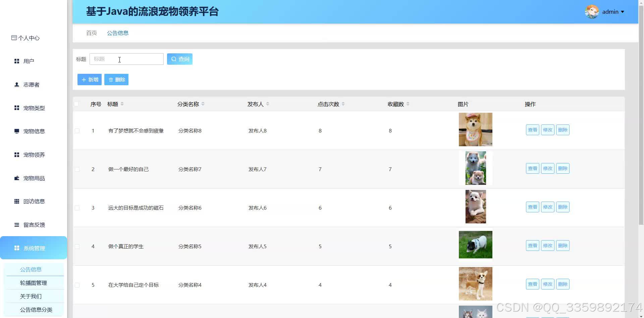Click the 宠物类型 grid icon
The image size is (644, 318).
coord(16,108)
